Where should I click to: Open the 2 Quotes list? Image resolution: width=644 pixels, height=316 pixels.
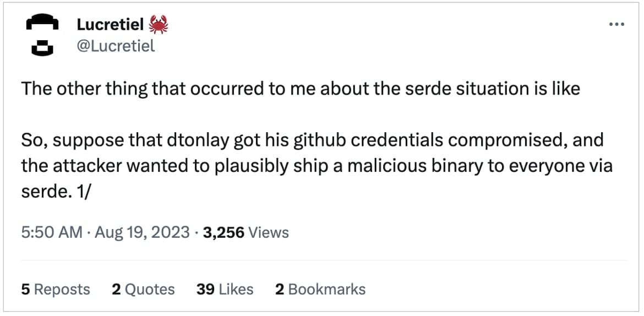click(143, 289)
